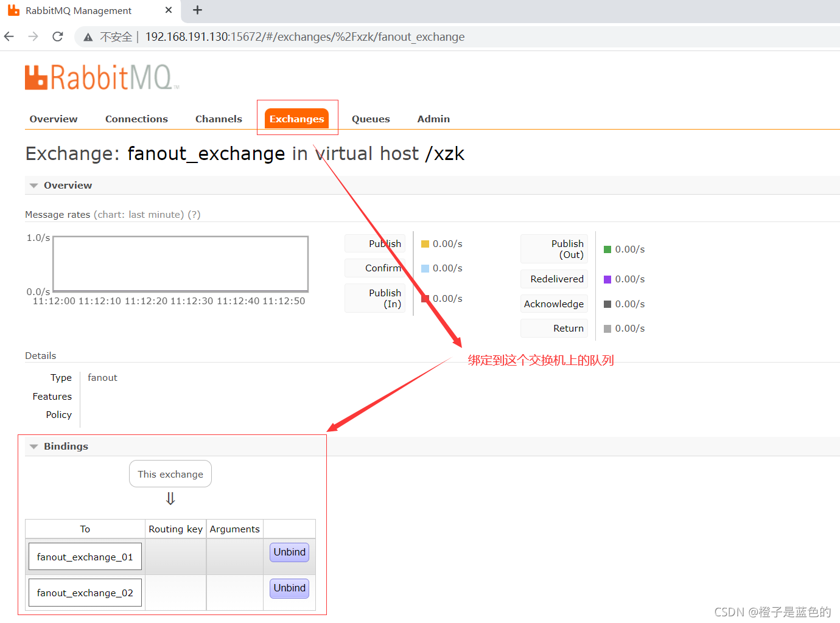Close the RabbitMQ Management tab

169,10
